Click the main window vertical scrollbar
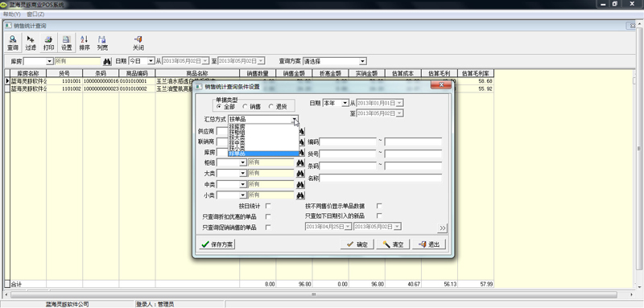The height and width of the screenshot is (308, 644). click(x=640, y=148)
